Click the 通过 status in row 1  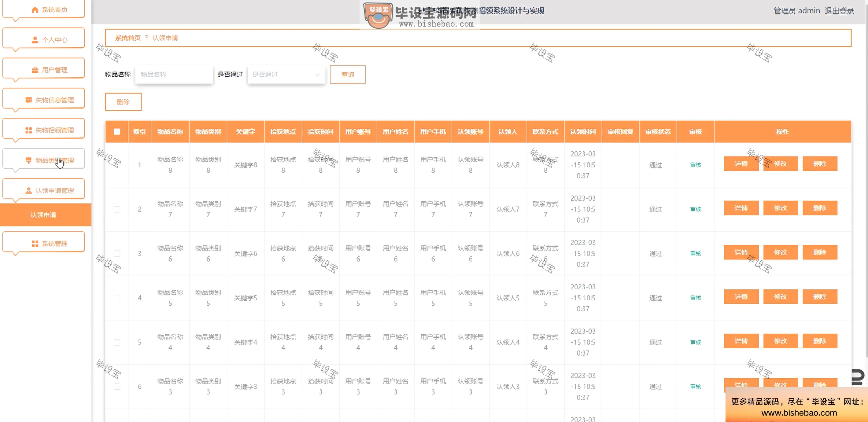tap(656, 165)
